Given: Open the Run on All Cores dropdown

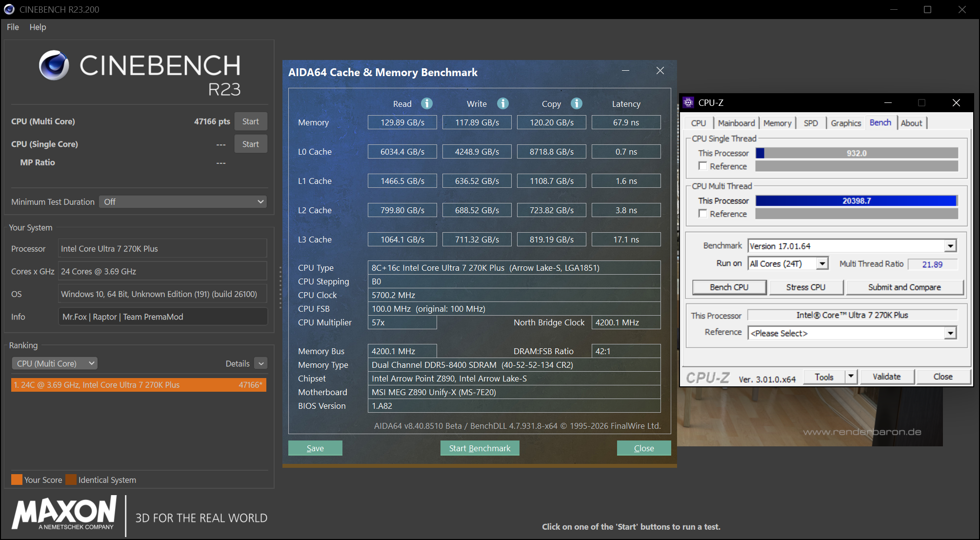Looking at the screenshot, I should pos(822,263).
